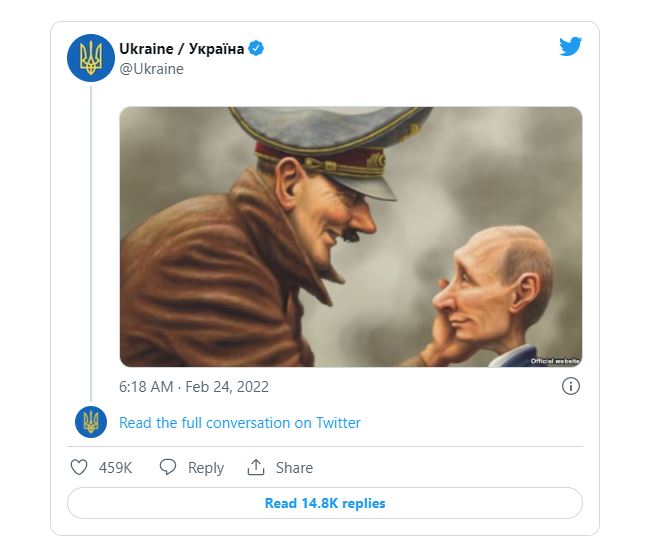Open the 6:18 AM · Feb 24, 2022 timestamp
This screenshot has width=661, height=550.
[193, 386]
